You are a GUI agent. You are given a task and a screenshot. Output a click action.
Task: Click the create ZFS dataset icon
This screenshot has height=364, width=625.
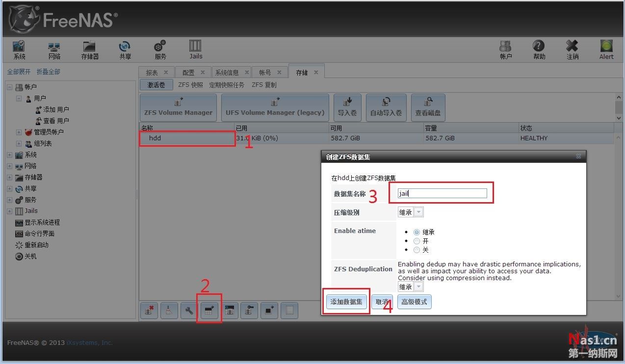(209, 310)
